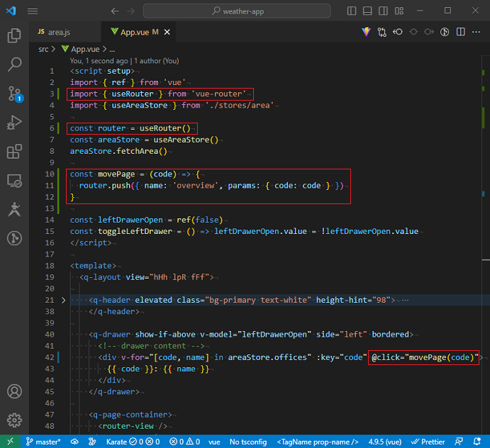Open Source Control view with one pending change

[x=14, y=94]
